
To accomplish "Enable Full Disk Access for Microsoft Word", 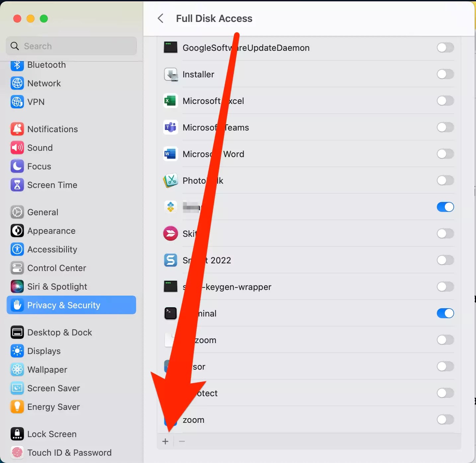I will [x=445, y=154].
